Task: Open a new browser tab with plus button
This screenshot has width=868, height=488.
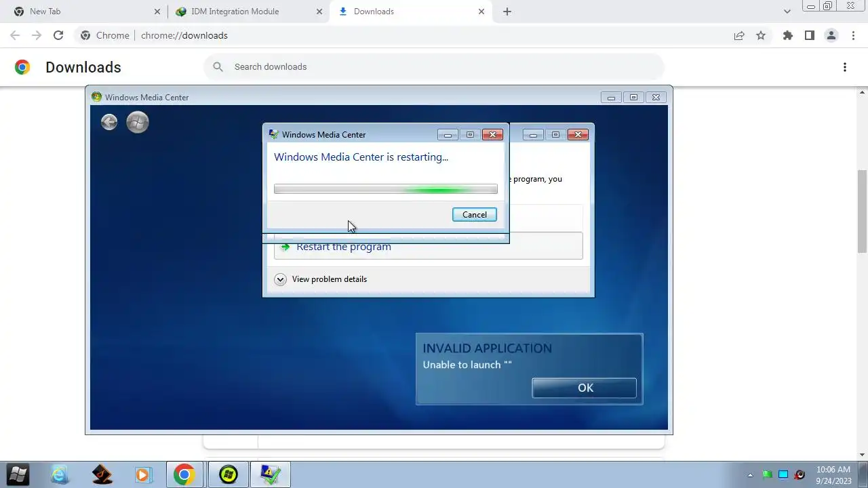Action: [507, 12]
